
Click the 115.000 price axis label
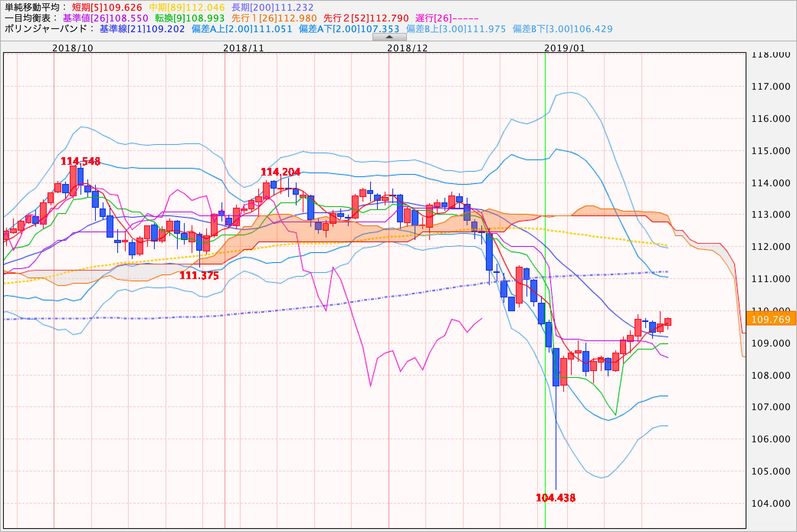(771, 151)
